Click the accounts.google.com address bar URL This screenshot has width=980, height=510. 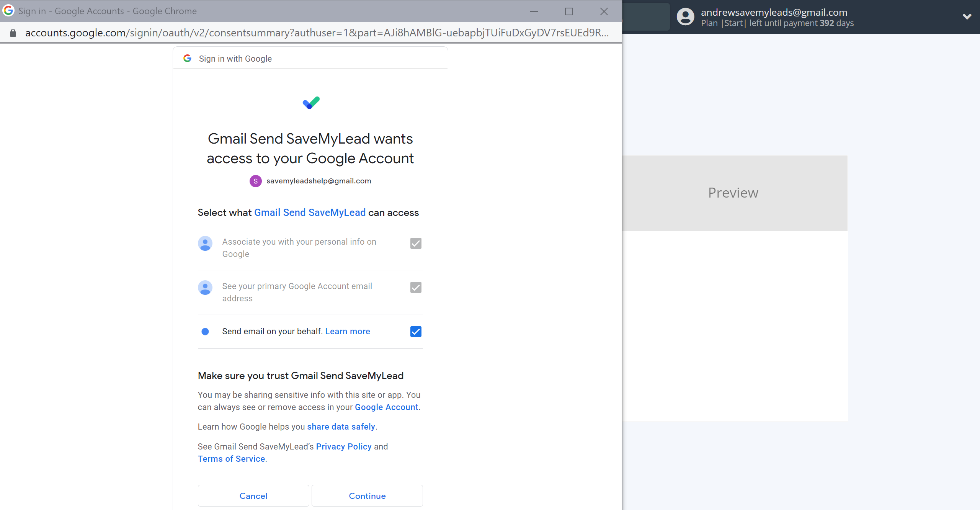point(317,33)
